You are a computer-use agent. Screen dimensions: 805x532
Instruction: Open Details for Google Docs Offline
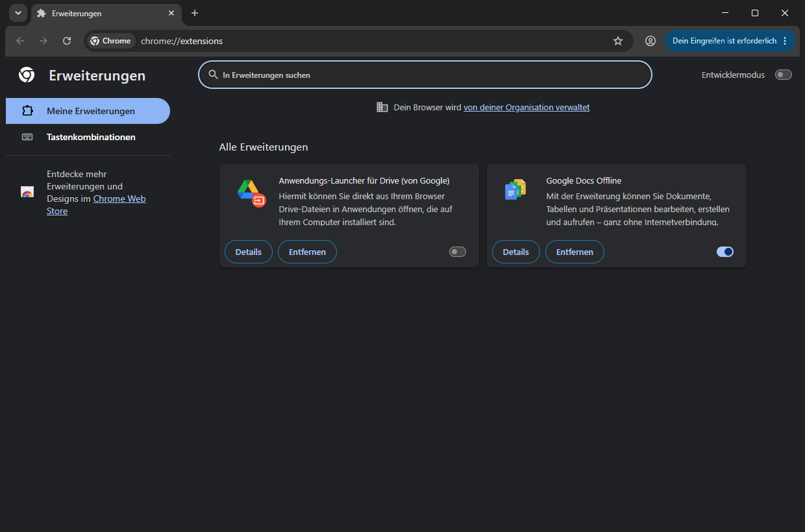click(x=516, y=252)
